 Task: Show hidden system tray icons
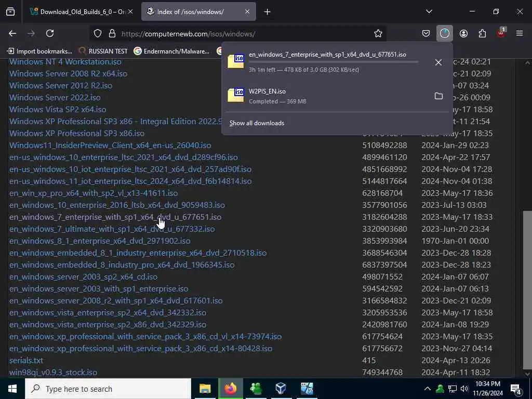428,389
